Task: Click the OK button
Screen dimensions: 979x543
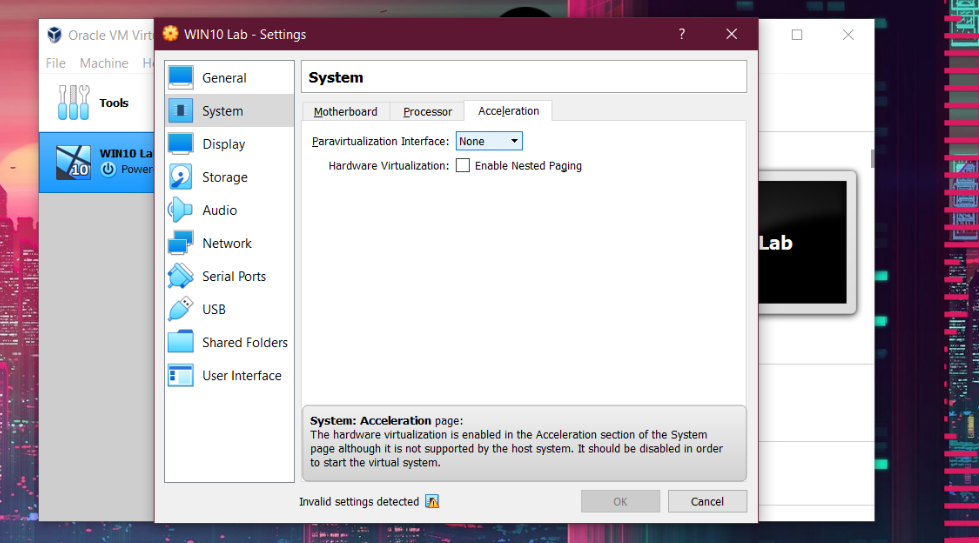Action: click(620, 501)
